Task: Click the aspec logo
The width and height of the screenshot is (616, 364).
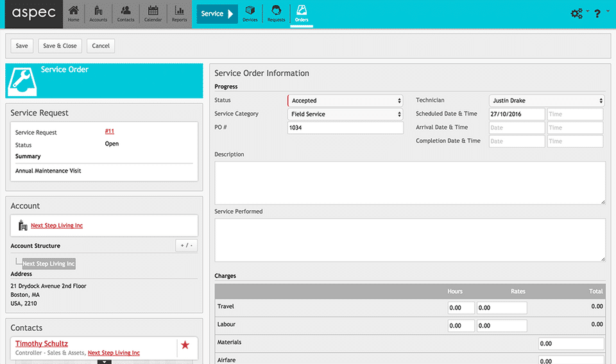Action: [34, 13]
